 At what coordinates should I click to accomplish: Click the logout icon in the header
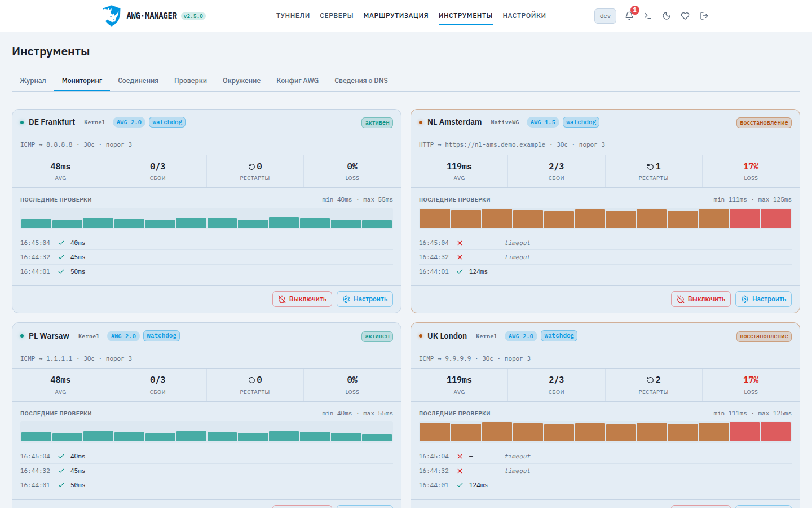pos(704,16)
